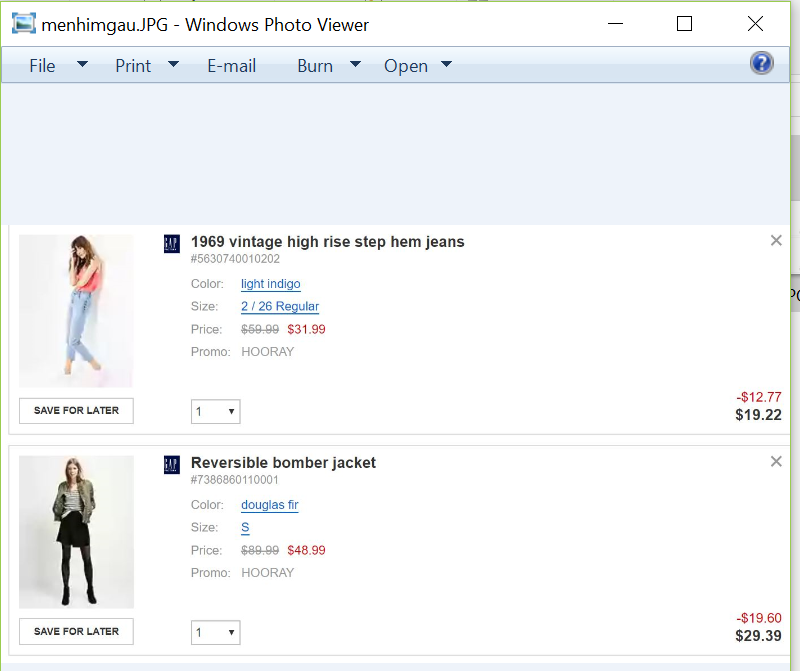
Task: Click the jacket final total $29.39
Action: (x=758, y=636)
